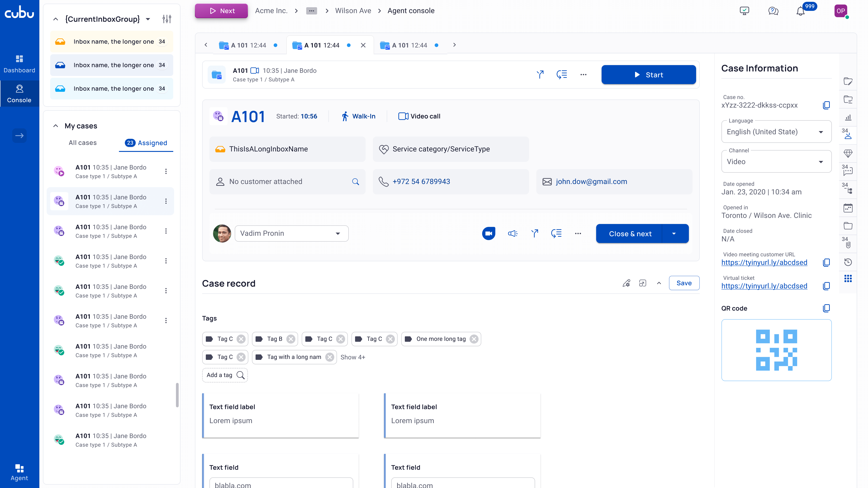Collapse the My cases section
Image resolution: width=868 pixels, height=488 pixels.
[x=56, y=126]
